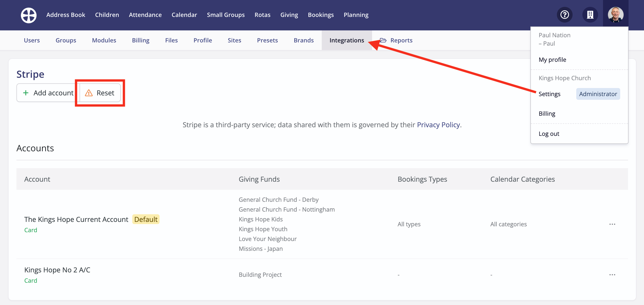Open the Reports link
The image size is (644, 305).
coord(401,40)
